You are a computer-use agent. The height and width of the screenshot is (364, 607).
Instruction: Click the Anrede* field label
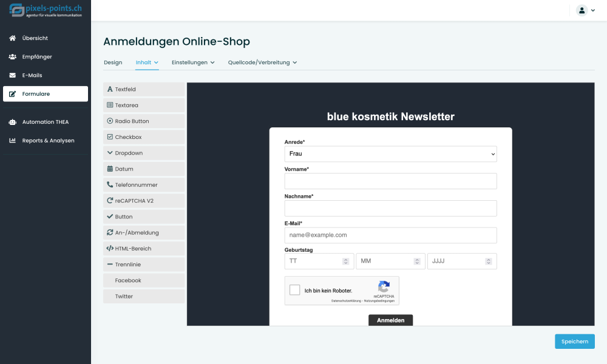294,142
